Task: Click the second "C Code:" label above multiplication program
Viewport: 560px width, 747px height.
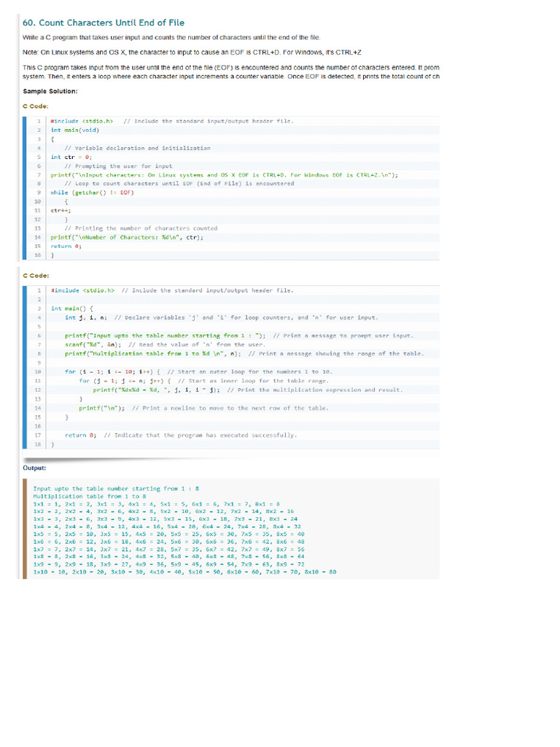Action: [36, 276]
